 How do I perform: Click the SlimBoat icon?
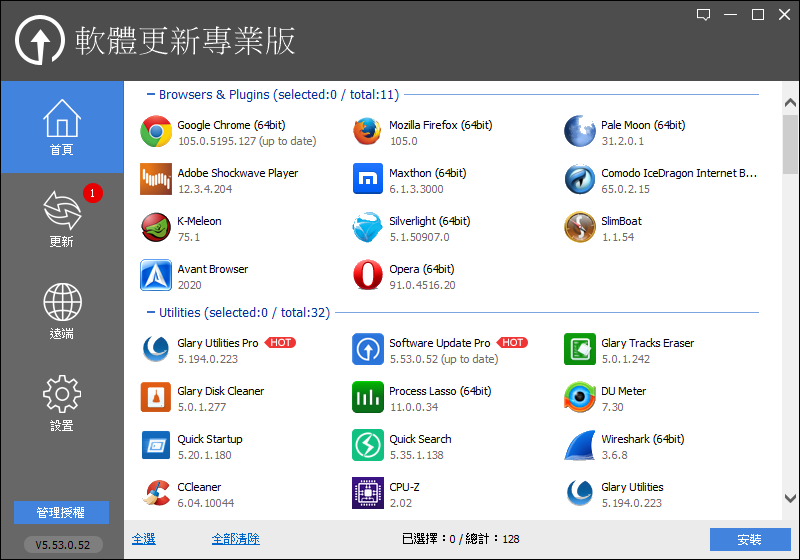point(580,227)
